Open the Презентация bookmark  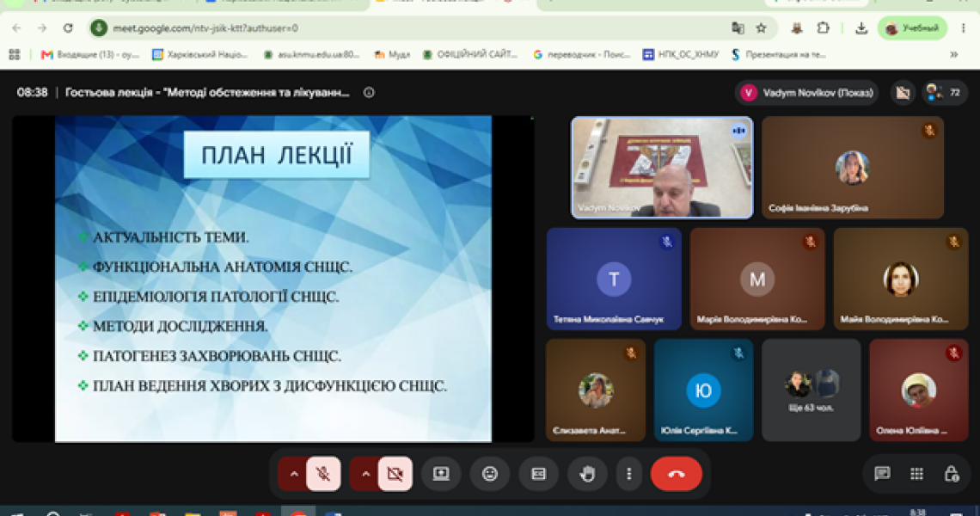[779, 55]
